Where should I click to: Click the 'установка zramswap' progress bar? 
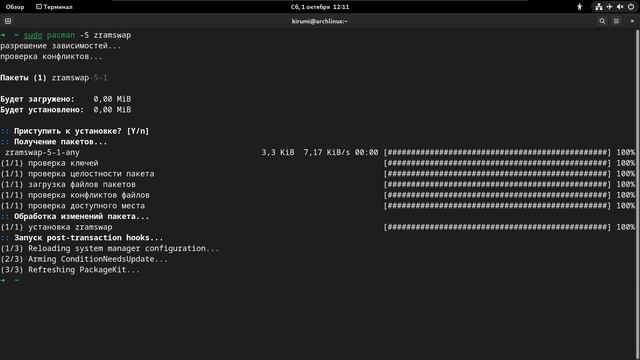(x=497, y=227)
